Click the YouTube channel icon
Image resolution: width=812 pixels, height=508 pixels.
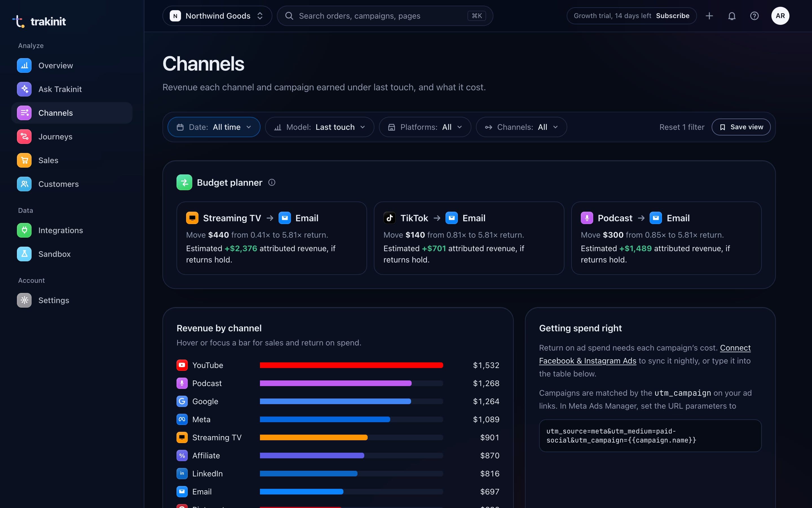182,365
